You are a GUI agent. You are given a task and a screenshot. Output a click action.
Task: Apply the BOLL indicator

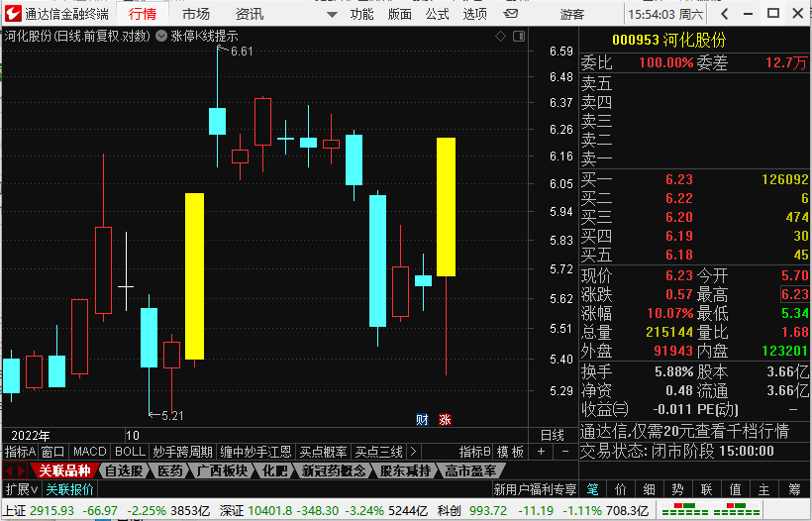130,452
